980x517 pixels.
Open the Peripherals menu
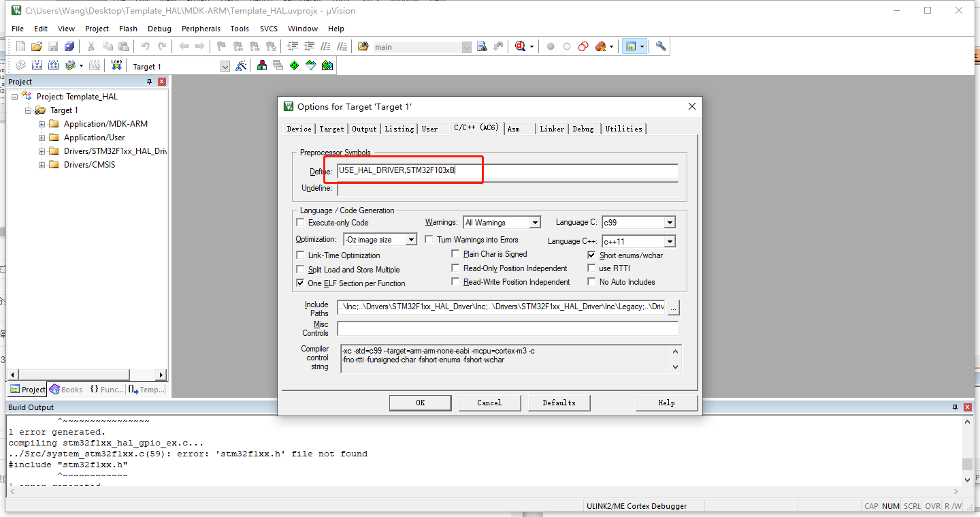click(x=201, y=29)
